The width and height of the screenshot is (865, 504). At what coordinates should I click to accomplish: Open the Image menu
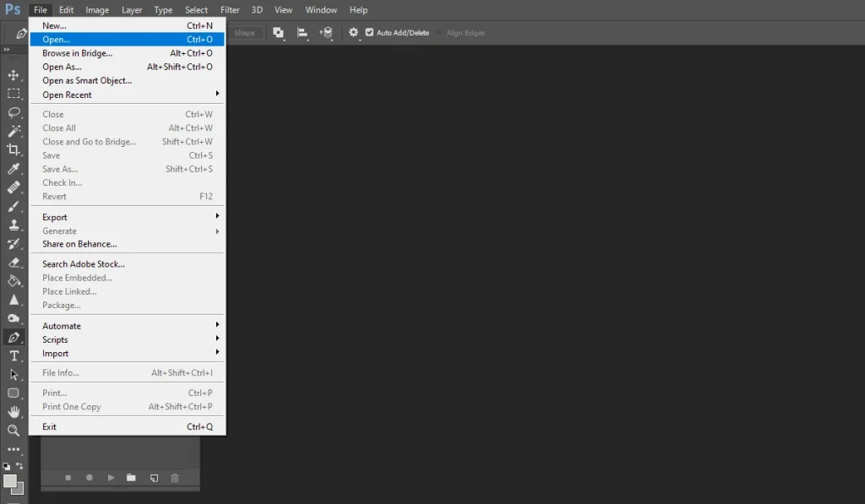97,10
